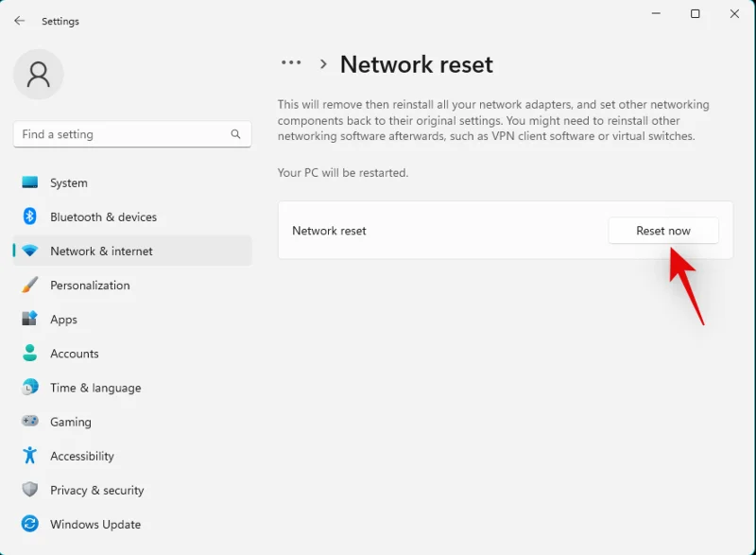Open the Bluetooth & devices section

click(104, 217)
